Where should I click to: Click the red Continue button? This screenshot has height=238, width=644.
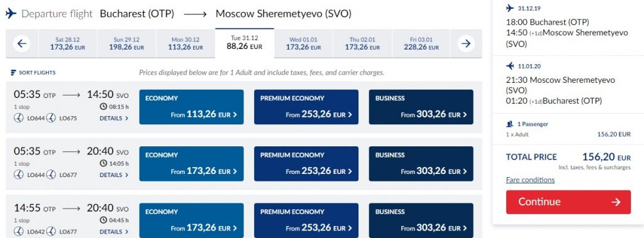coord(569,202)
